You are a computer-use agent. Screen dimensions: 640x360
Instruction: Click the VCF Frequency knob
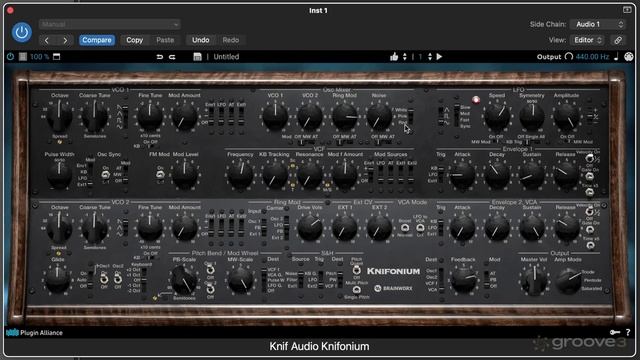coord(240,175)
